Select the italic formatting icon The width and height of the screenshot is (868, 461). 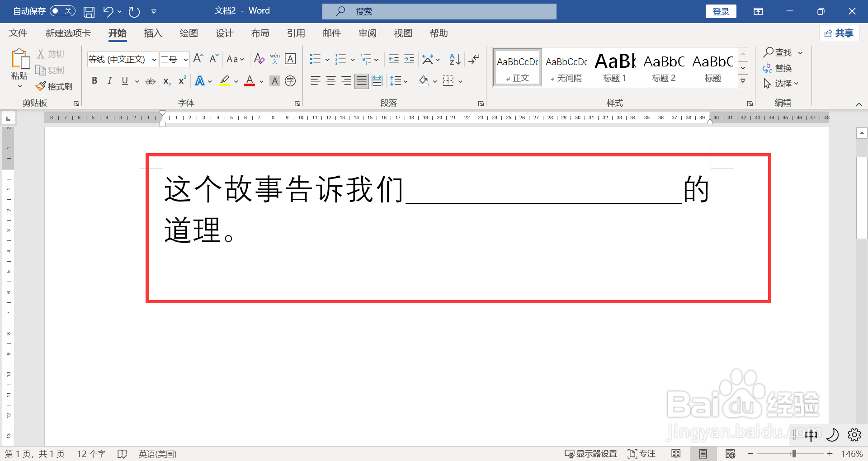[x=109, y=81]
